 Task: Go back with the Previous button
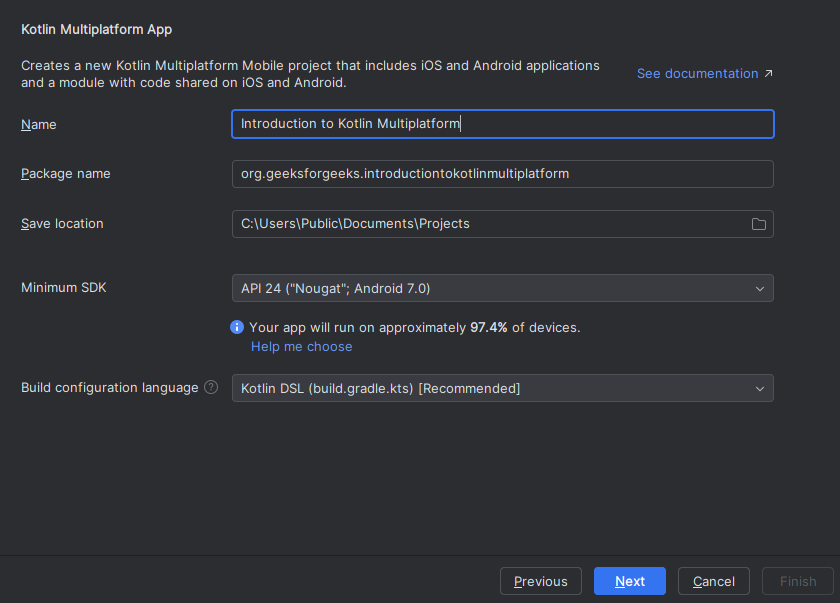[540, 581]
